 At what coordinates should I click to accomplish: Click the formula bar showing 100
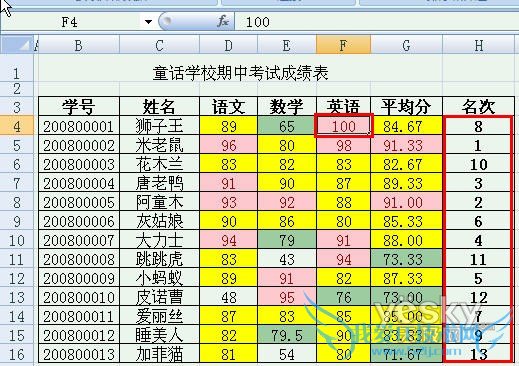[377, 22]
